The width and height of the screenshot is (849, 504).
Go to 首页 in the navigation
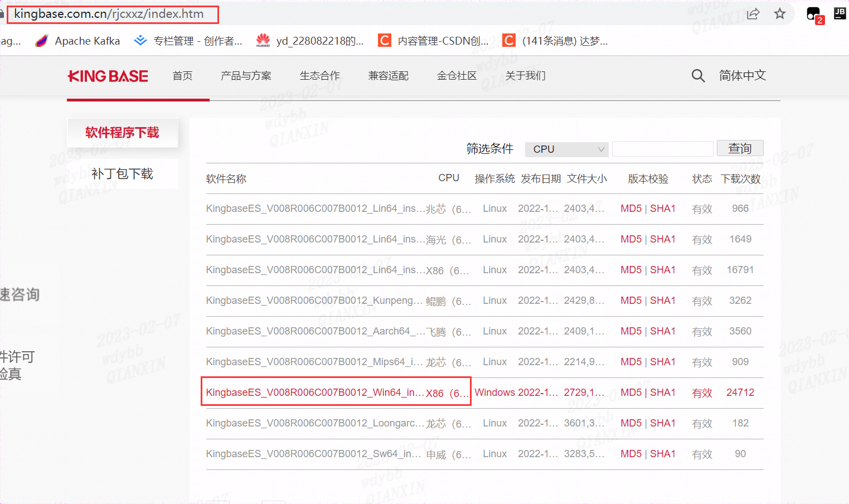pos(183,76)
